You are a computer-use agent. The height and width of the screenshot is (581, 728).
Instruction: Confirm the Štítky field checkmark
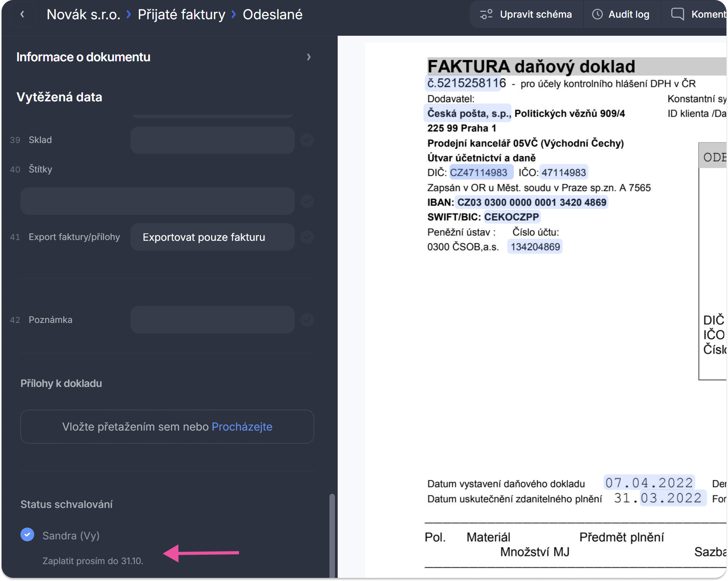pyautogui.click(x=307, y=201)
